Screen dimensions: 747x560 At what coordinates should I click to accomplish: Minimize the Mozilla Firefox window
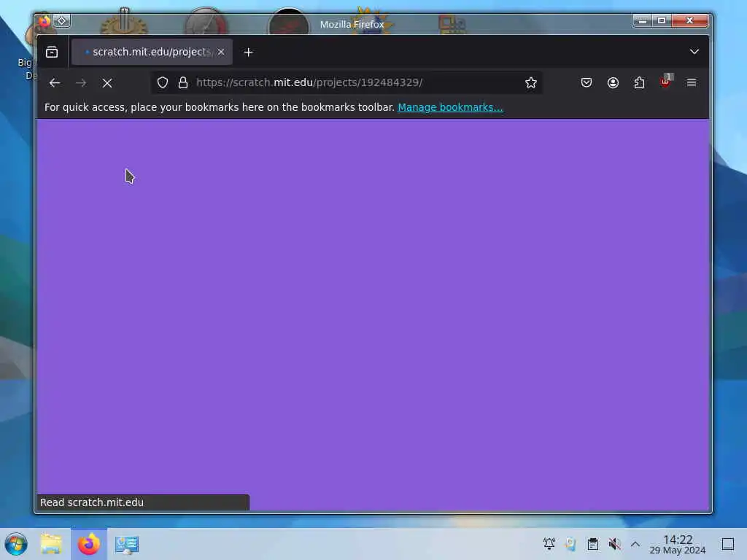(x=642, y=20)
